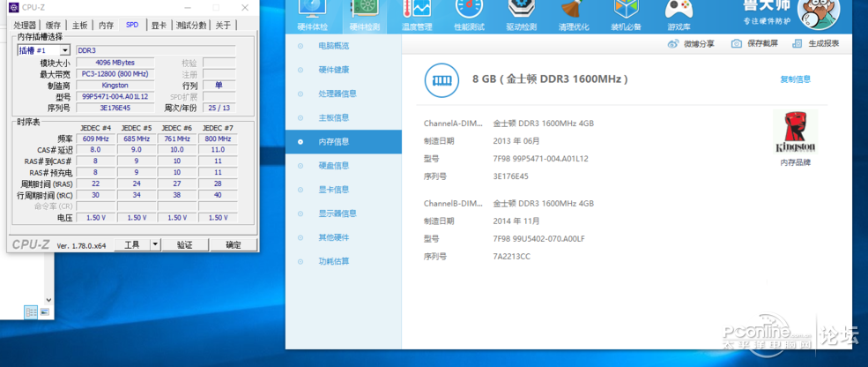
Task: Click the thumbnail view icon in background window
Action: pos(44,312)
